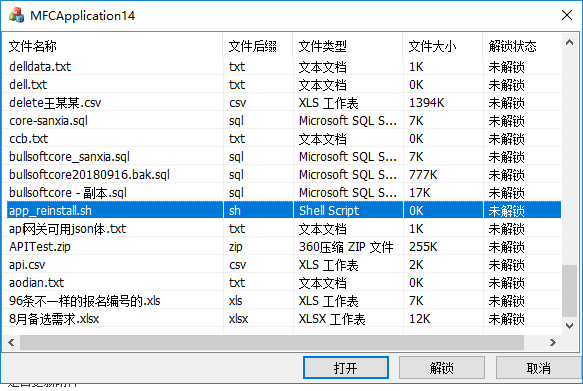Select the APITest.zip file row

tap(282, 247)
